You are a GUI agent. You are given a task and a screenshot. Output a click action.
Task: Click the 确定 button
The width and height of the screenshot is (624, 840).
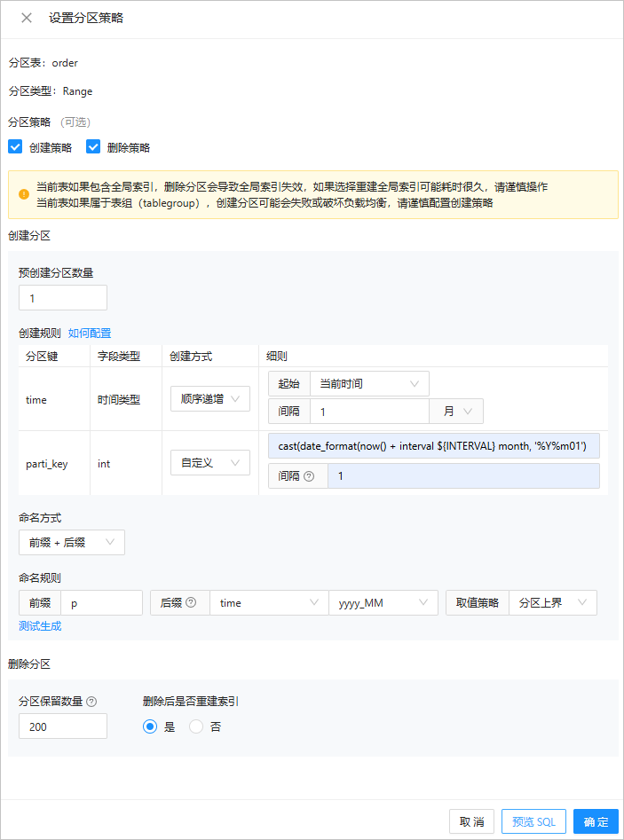click(596, 821)
